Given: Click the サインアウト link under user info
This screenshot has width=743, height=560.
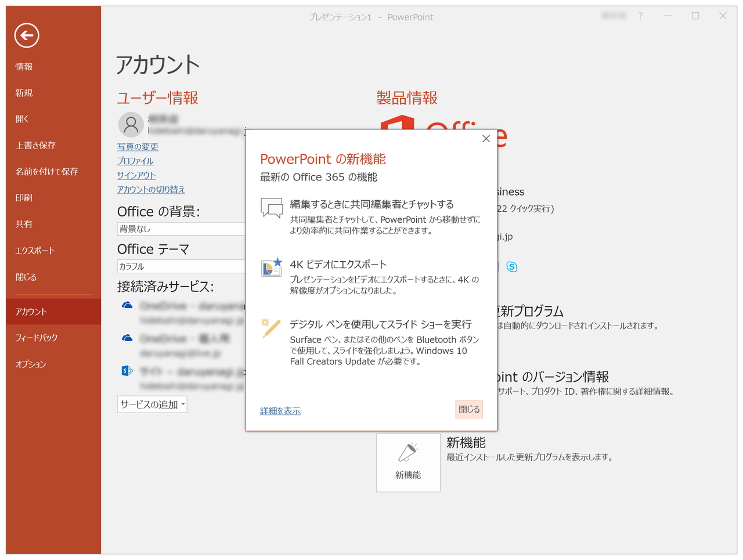Looking at the screenshot, I should click(x=135, y=175).
